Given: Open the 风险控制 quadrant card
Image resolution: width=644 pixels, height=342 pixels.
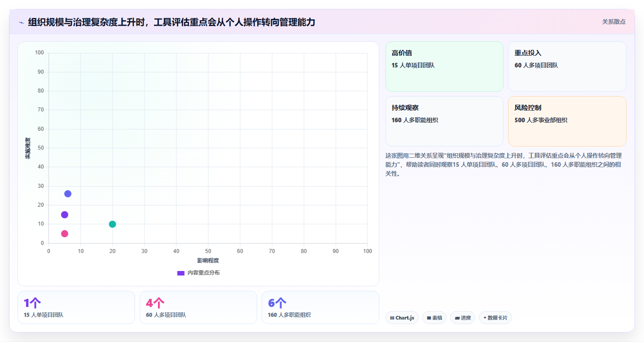Looking at the screenshot, I should tap(567, 121).
